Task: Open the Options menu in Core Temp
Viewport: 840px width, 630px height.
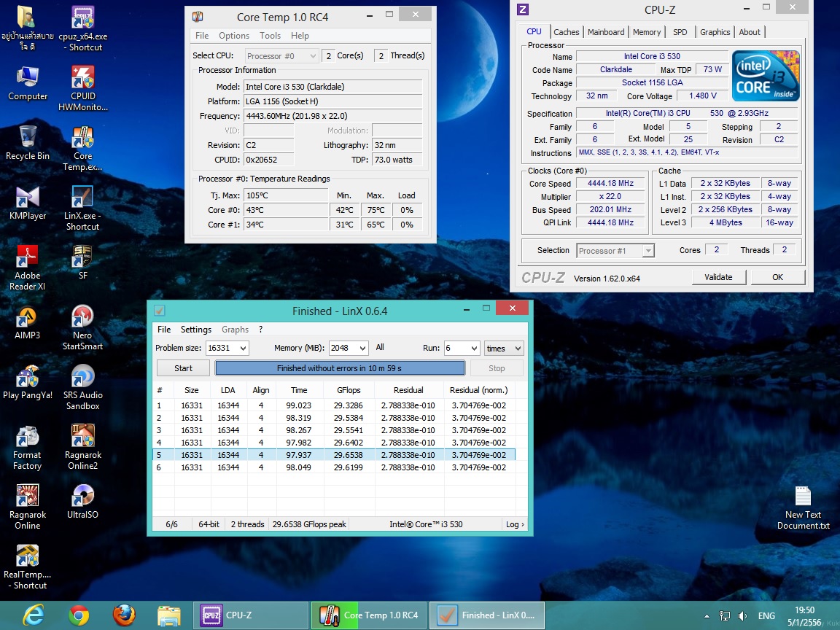Action: [x=234, y=36]
